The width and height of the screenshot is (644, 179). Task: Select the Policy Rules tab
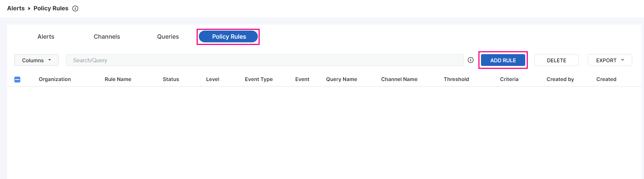[228, 36]
